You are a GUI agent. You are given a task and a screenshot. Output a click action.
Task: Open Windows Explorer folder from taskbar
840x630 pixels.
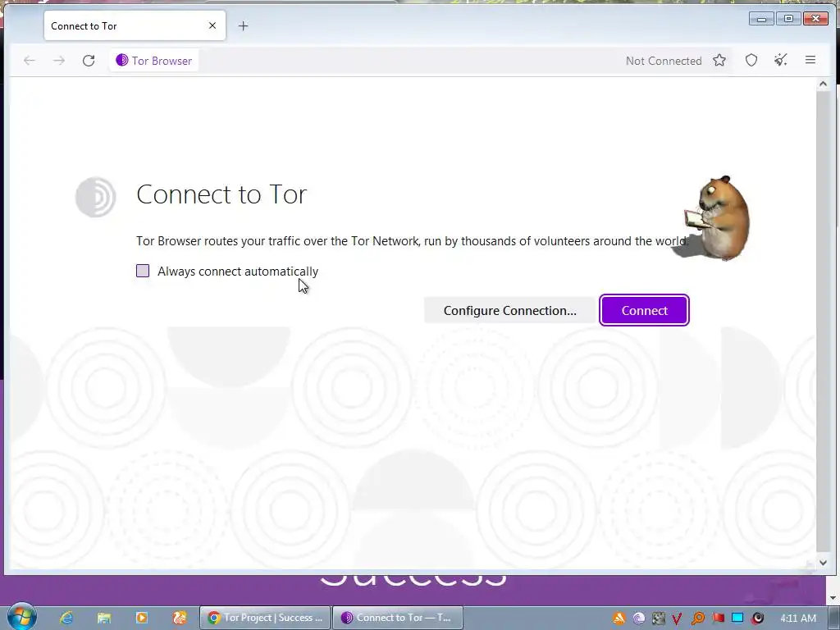tap(104, 618)
